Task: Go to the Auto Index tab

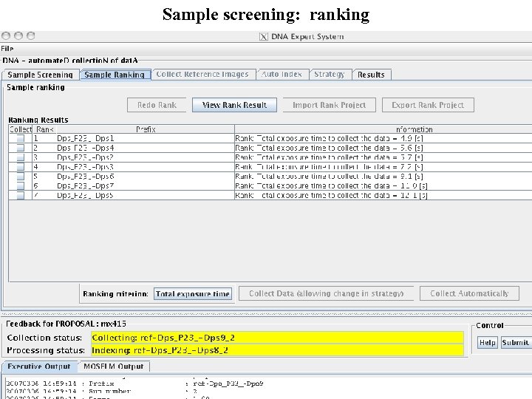Action: point(282,75)
